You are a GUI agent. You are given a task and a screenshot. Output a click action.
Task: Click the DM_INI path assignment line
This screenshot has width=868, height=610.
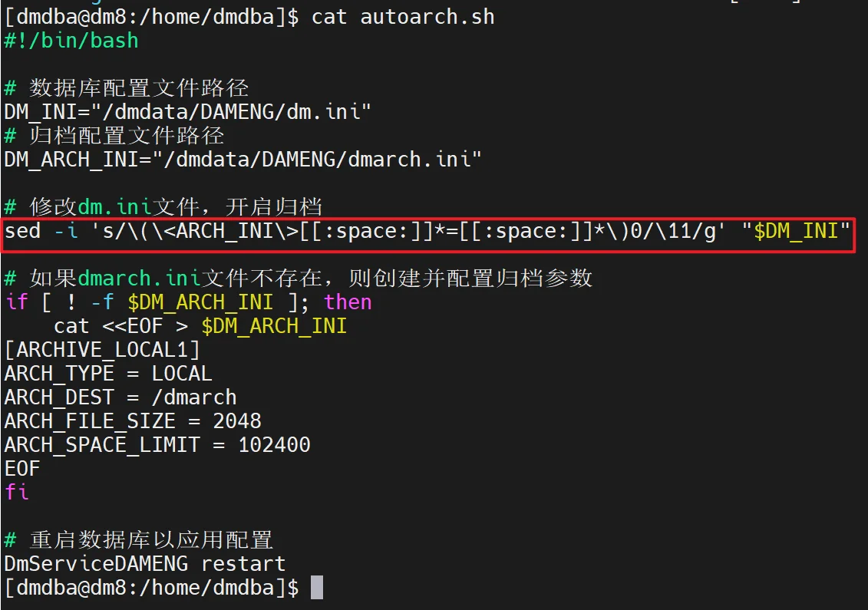tap(187, 112)
